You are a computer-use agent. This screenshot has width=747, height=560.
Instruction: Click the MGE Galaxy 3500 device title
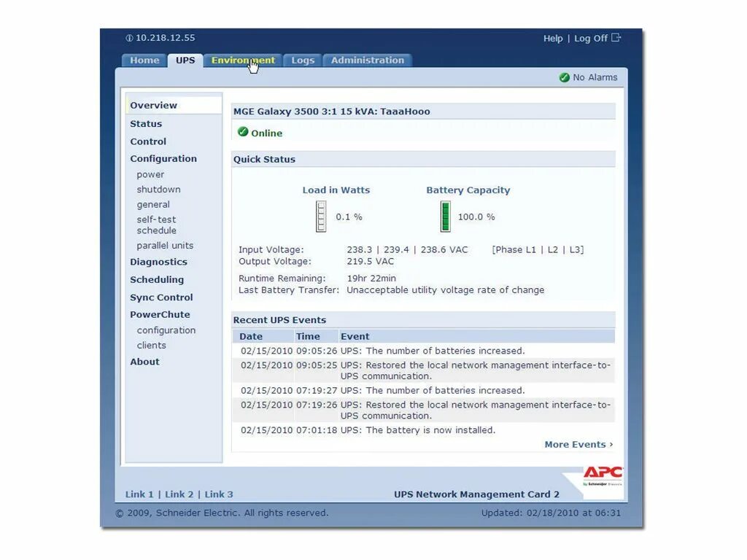[332, 112]
